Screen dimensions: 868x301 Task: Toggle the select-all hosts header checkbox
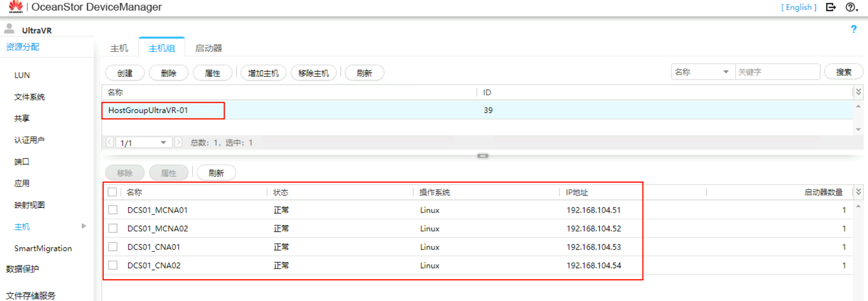[112, 193]
